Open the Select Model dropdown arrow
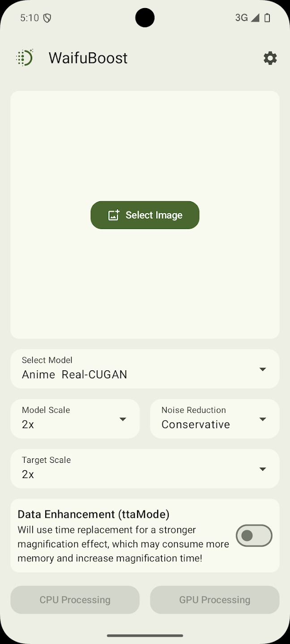Image resolution: width=290 pixels, height=644 pixels. point(263,369)
